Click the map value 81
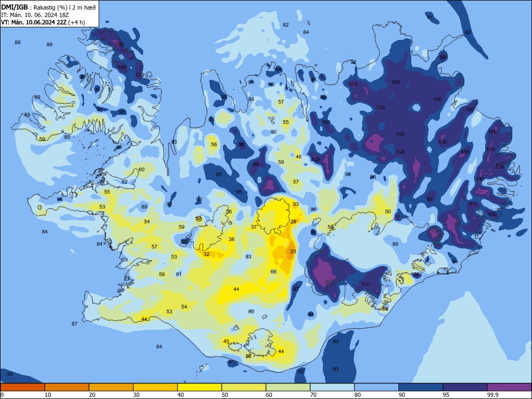532x399 pixels. (x=178, y=275)
